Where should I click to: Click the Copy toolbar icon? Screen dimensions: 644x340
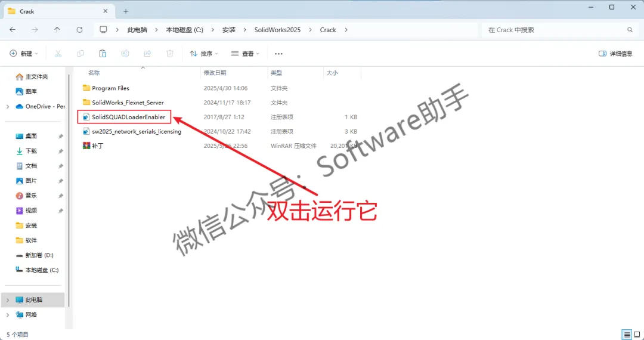tap(80, 53)
